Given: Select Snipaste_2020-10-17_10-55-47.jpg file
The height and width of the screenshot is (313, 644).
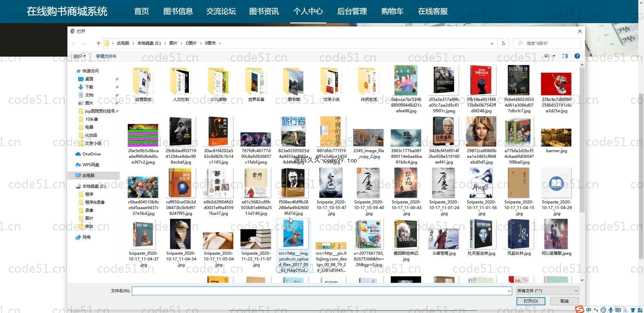Looking at the screenshot, I should (x=331, y=192).
